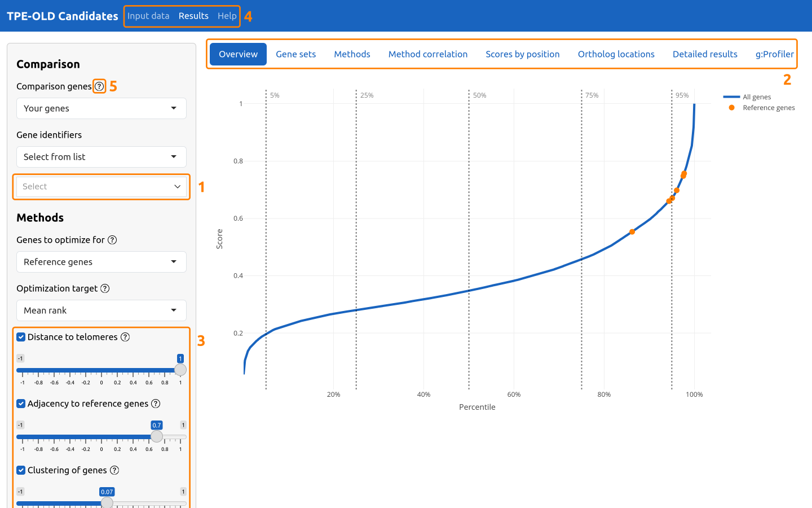812x508 pixels.
Task: Open the Help menu item
Action: (x=227, y=16)
